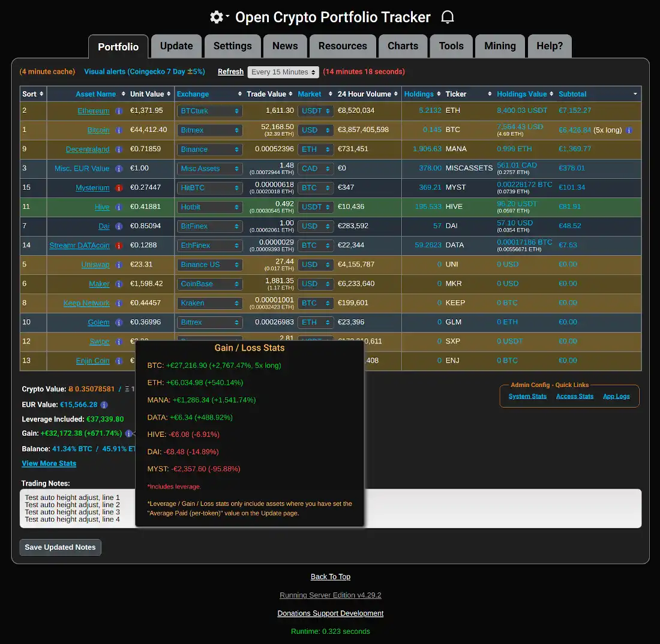Screen dimensions: 660x644
Task: Sort by 24 Hour Volume arrows
Action: [x=395, y=94]
